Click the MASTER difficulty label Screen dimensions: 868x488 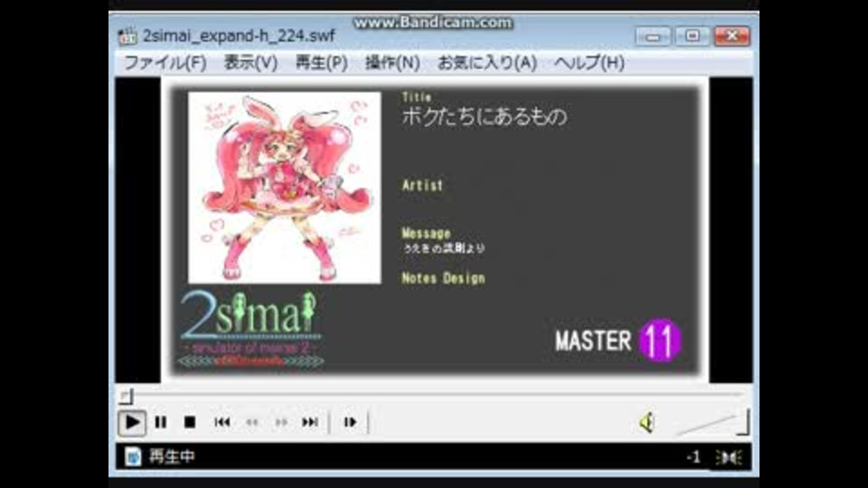(593, 341)
